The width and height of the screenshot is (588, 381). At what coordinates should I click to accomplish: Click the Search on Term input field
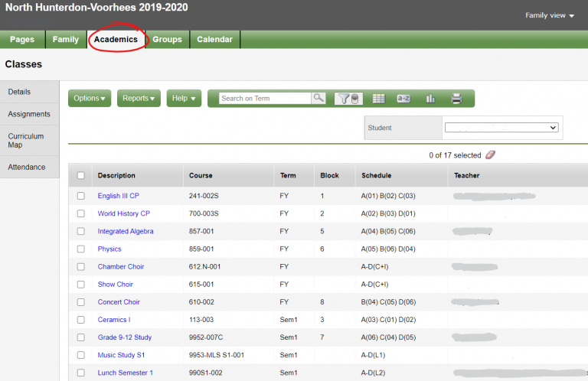point(265,99)
